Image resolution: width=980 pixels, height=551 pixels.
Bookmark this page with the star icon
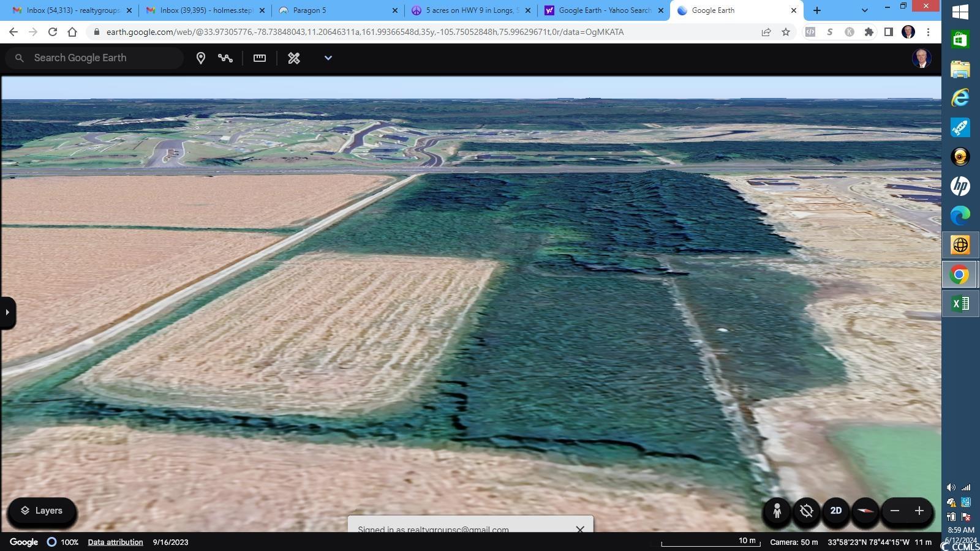coord(786,32)
